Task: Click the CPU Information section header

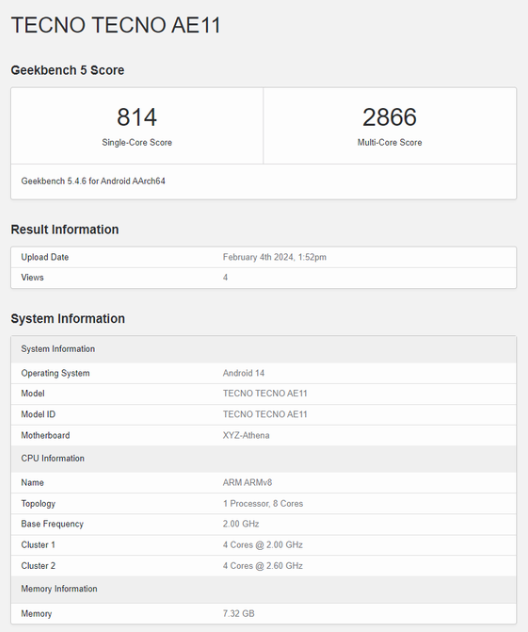Action: coord(264,458)
